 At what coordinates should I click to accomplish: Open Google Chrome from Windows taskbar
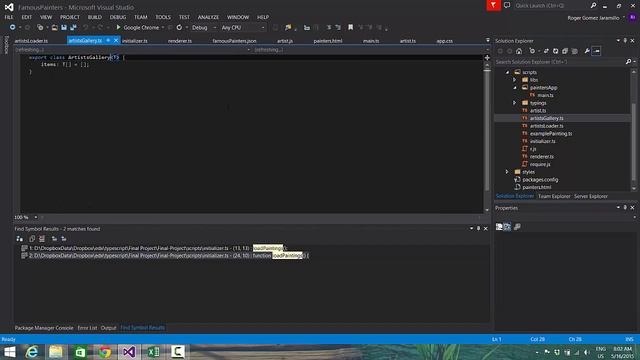point(104,352)
